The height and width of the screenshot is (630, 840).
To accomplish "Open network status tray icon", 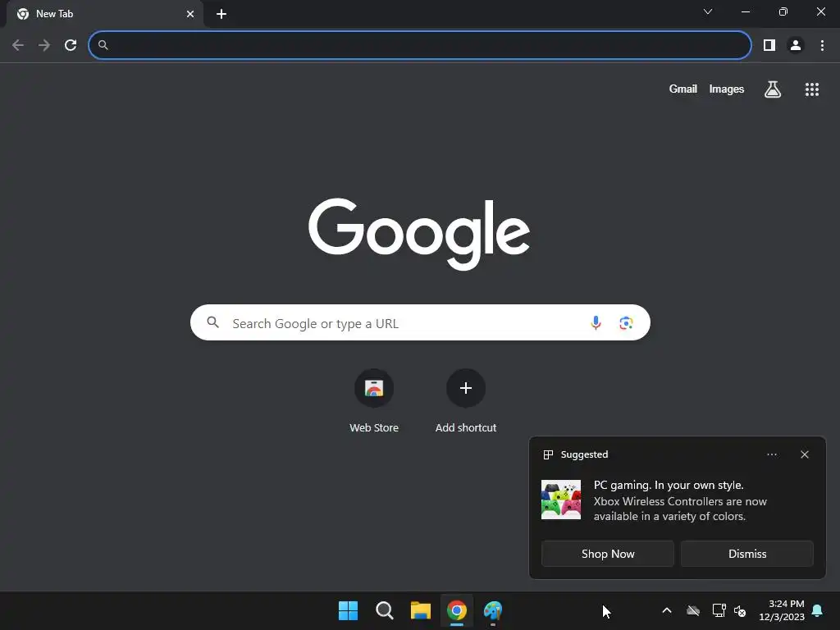I will coord(719,610).
